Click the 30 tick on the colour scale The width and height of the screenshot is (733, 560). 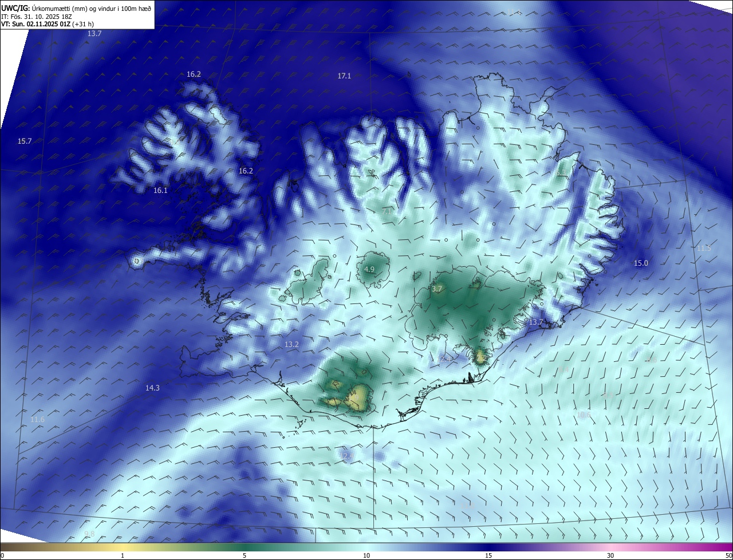[x=610, y=555]
